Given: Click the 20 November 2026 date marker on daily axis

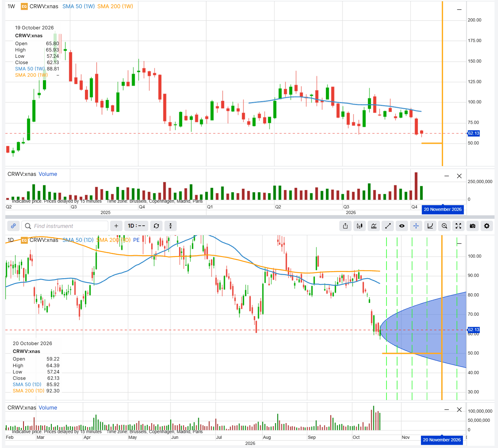Looking at the screenshot, I should pos(442,440).
